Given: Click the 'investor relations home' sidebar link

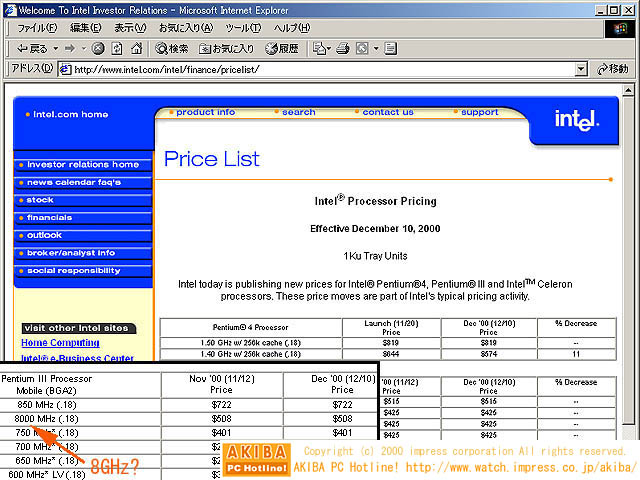Looking at the screenshot, I should [83, 165].
